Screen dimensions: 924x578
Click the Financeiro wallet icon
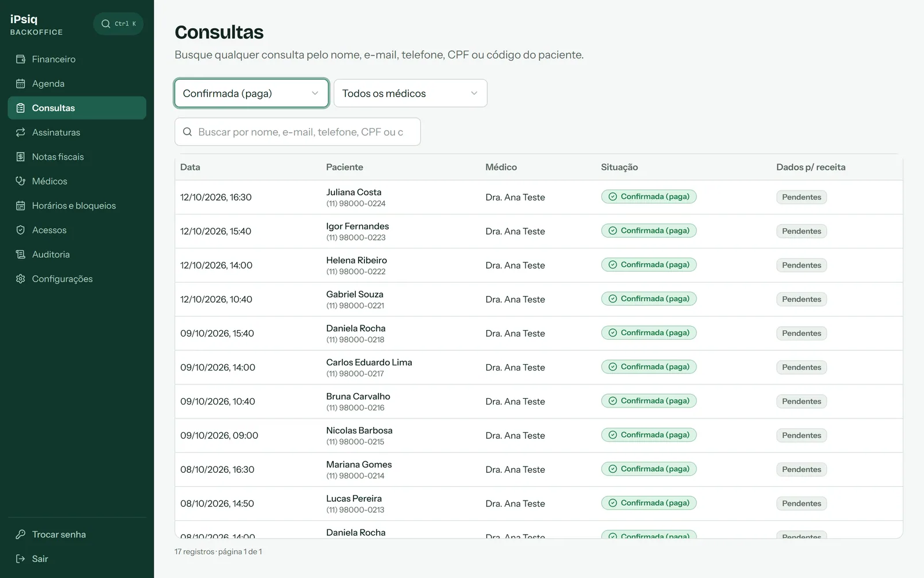[21, 59]
